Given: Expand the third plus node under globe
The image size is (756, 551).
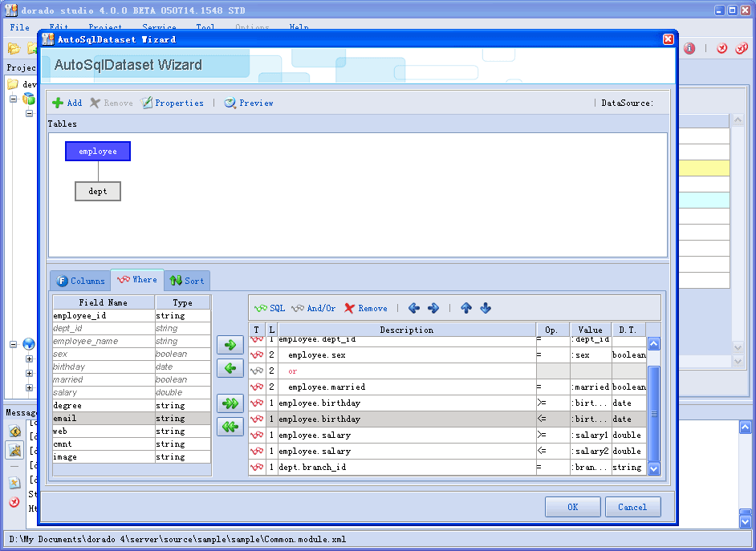Looking at the screenshot, I should (30, 387).
